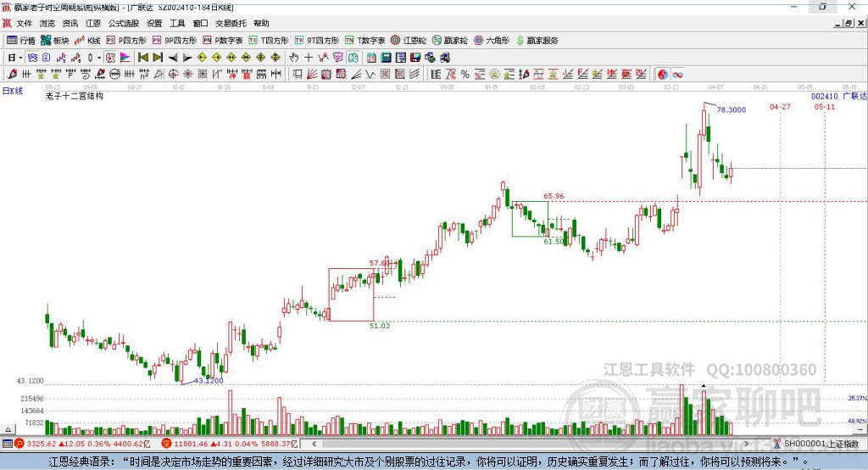Click the 51.03 price level label
This screenshot has width=868, height=470.
pos(380,325)
